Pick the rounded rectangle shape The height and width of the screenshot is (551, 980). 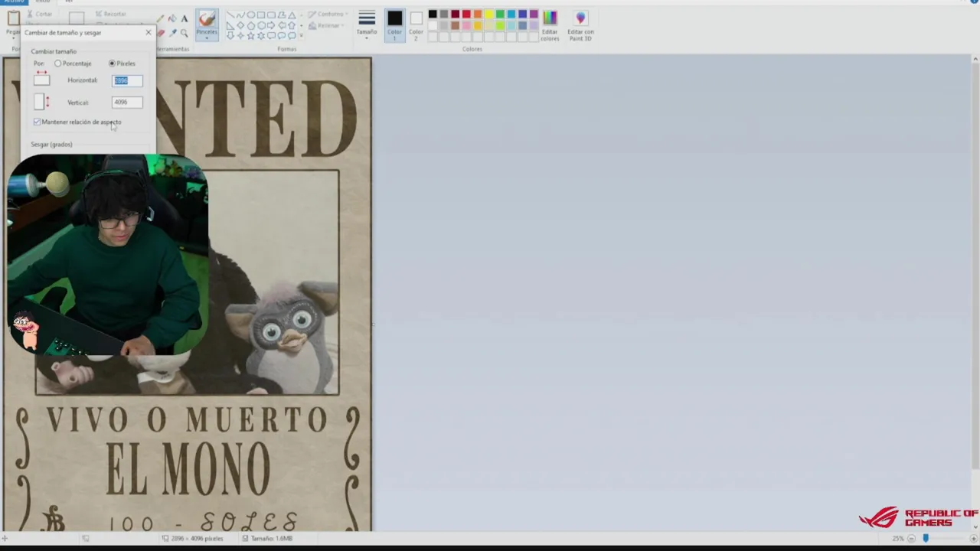271,15
